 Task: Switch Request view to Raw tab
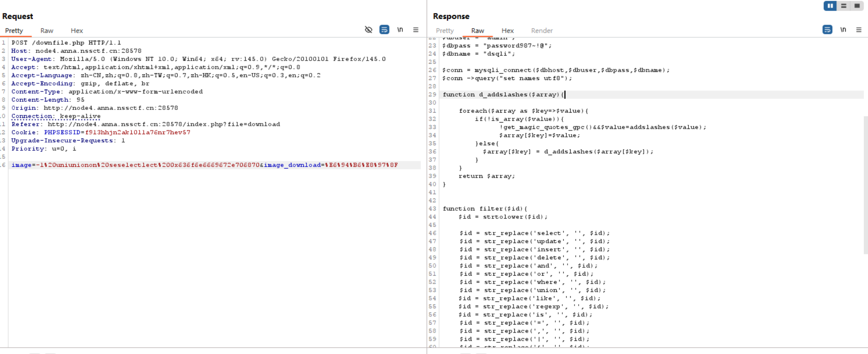coord(47,30)
